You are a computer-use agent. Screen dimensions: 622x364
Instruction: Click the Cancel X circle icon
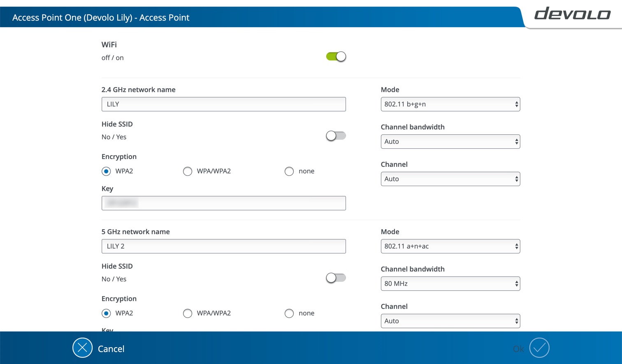(82, 348)
